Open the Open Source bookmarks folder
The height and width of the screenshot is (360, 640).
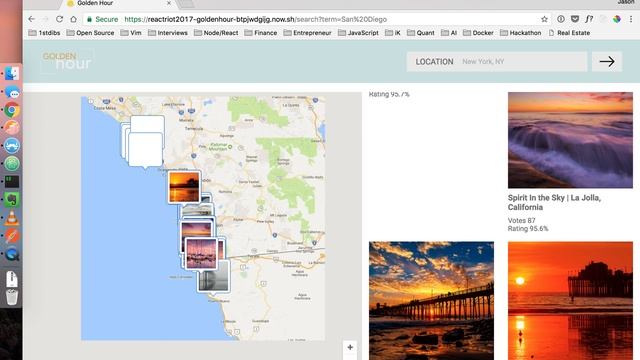point(90,33)
